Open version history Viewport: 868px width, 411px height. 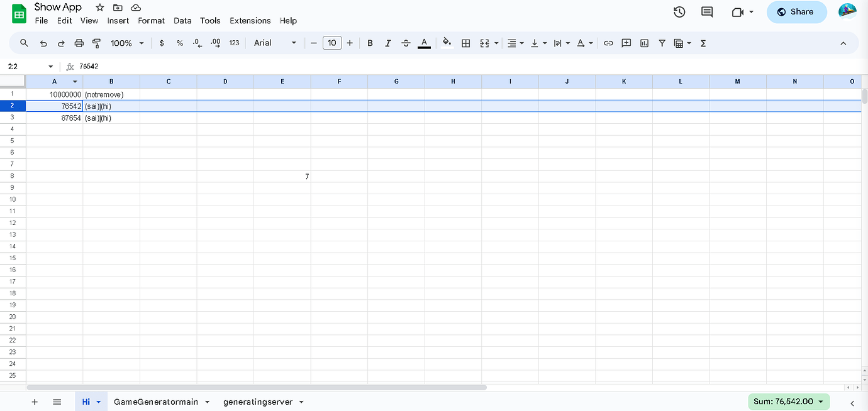pyautogui.click(x=679, y=11)
